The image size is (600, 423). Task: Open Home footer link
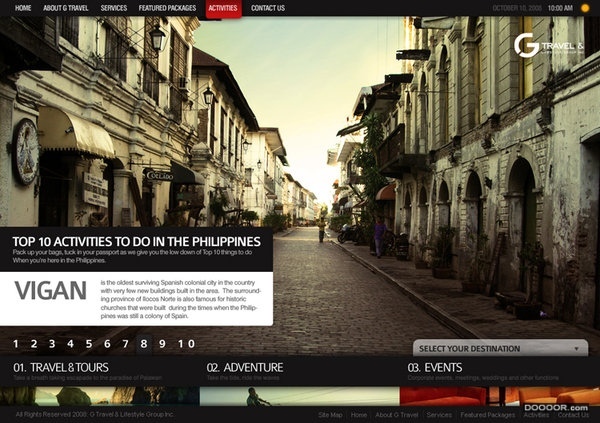click(359, 415)
